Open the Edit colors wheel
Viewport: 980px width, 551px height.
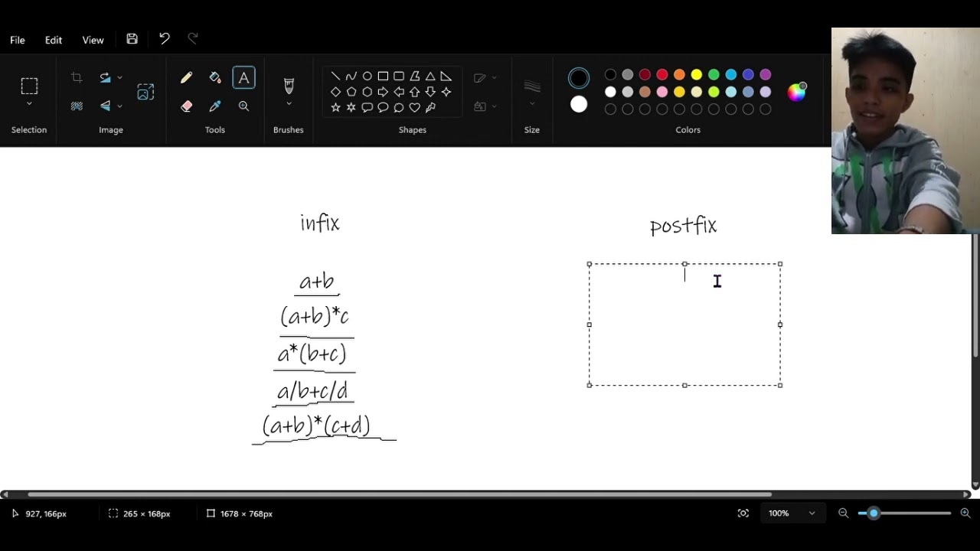coord(797,92)
